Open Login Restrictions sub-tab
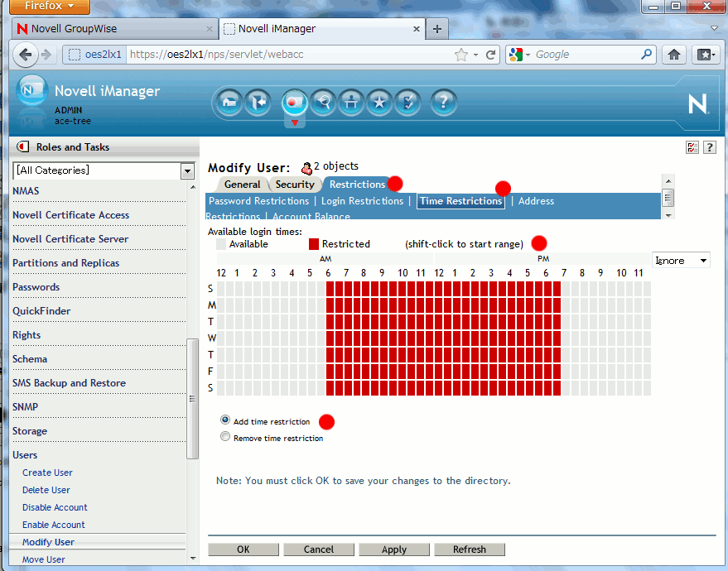Viewport: 728px width, 571px height. (362, 201)
